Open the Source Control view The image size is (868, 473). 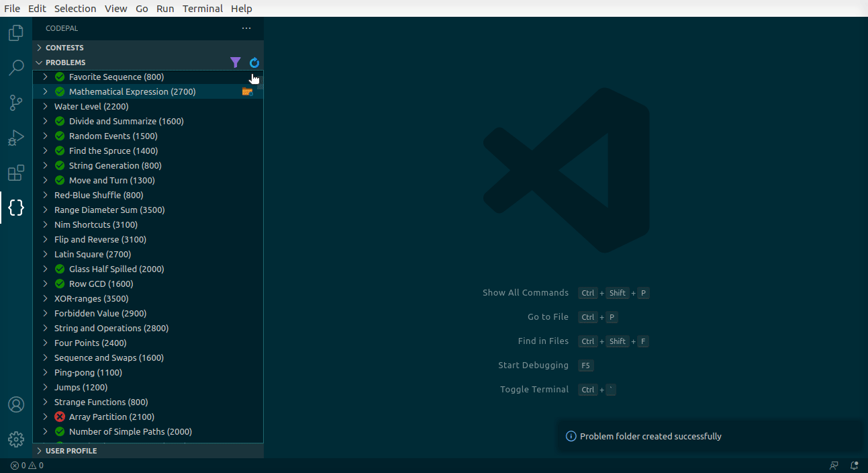click(16, 103)
